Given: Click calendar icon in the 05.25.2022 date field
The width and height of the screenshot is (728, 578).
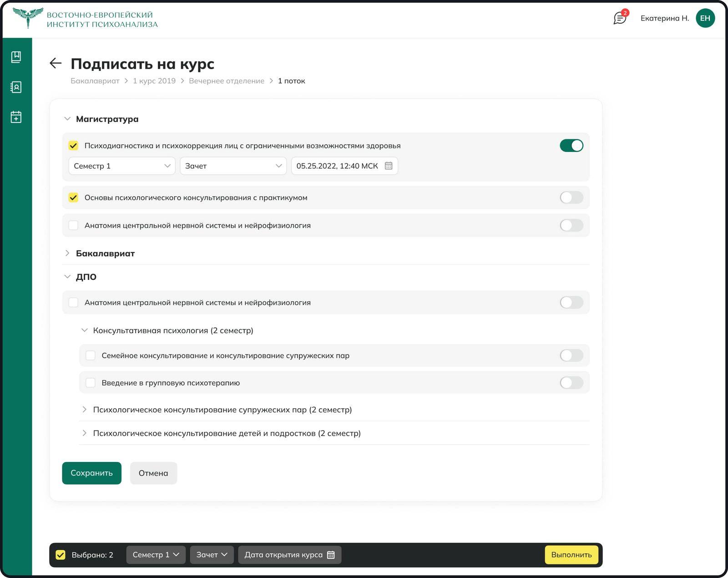Looking at the screenshot, I should coord(388,166).
